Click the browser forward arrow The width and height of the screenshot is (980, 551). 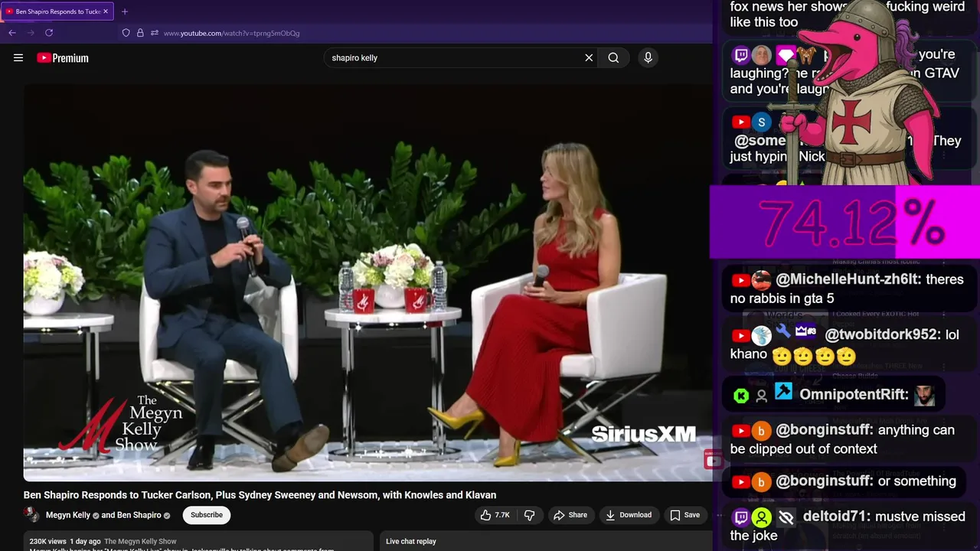pyautogui.click(x=31, y=33)
